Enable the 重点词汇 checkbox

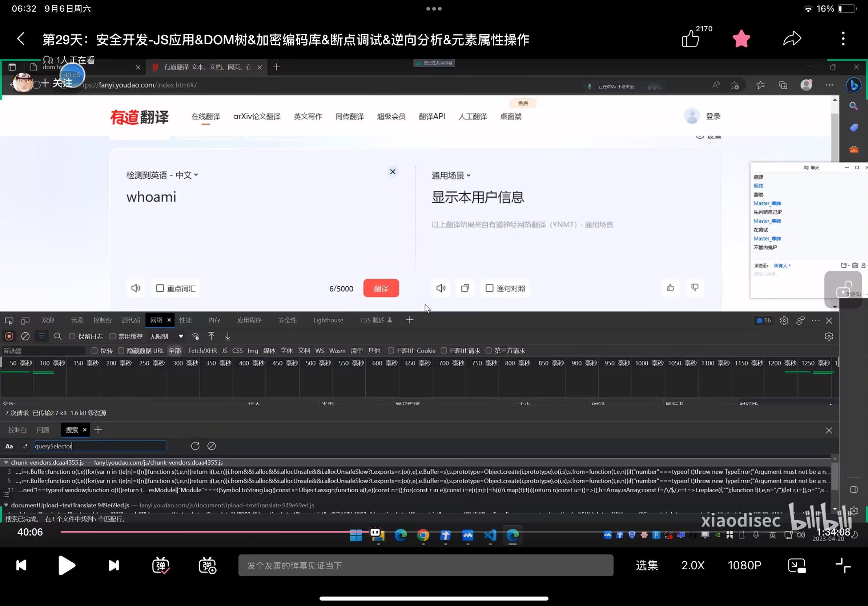click(160, 288)
